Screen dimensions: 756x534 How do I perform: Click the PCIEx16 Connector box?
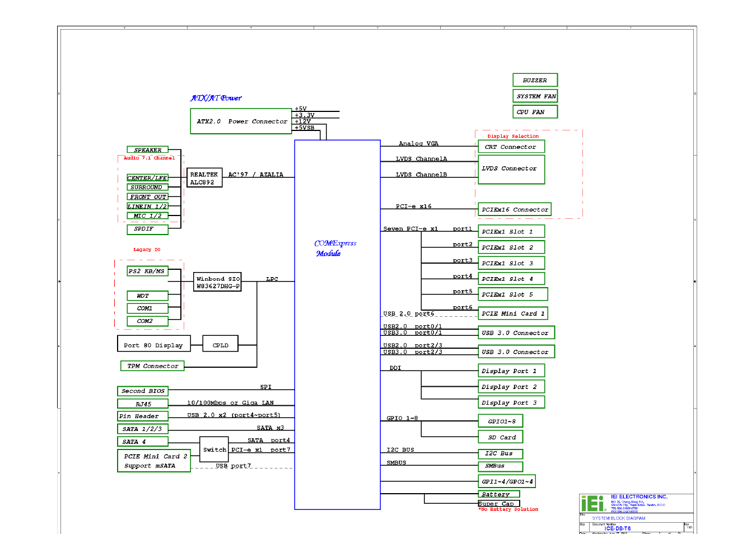tap(515, 209)
